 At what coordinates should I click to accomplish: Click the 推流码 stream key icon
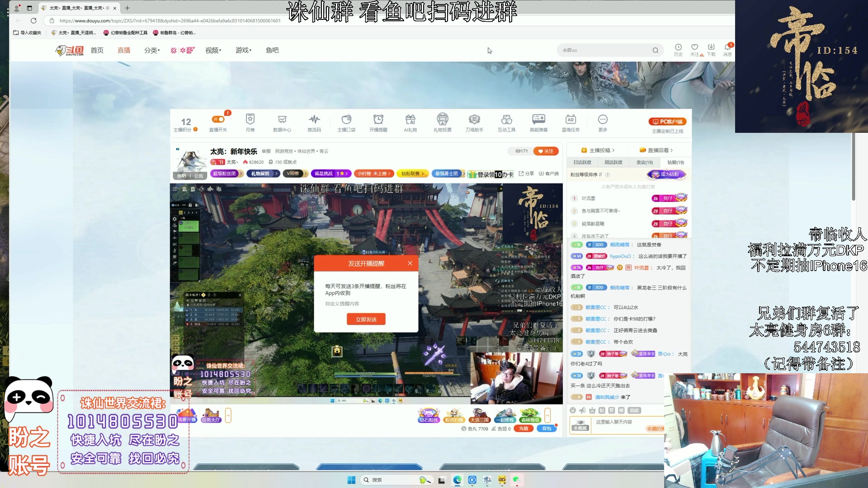(314, 122)
